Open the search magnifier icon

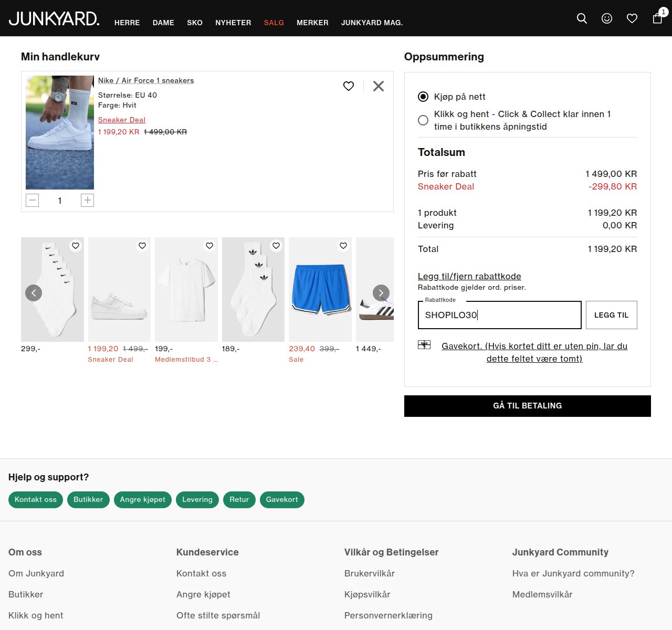coord(582,18)
